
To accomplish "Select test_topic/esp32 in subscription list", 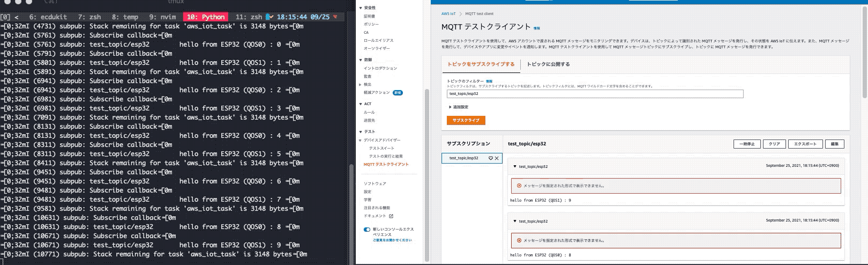I will tap(464, 158).
